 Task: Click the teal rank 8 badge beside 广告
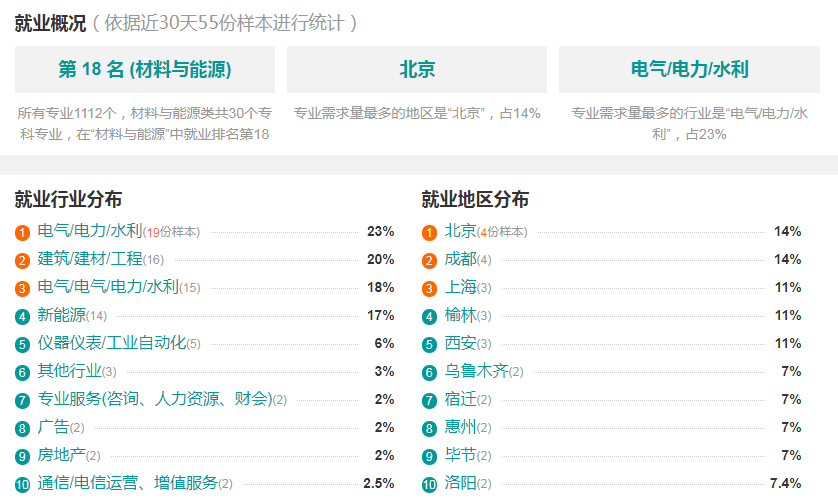[x=22, y=428]
